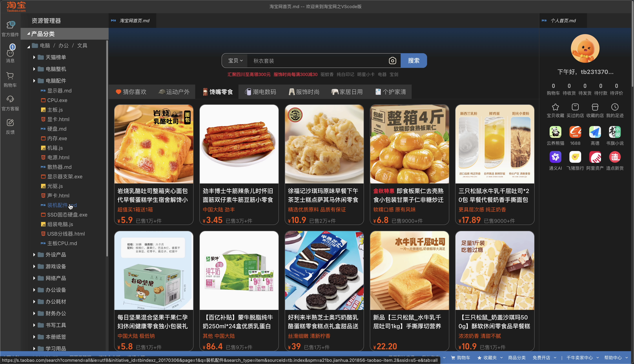Launch the 阿里资产 app icon
The width and height of the screenshot is (634, 364).
click(x=595, y=157)
